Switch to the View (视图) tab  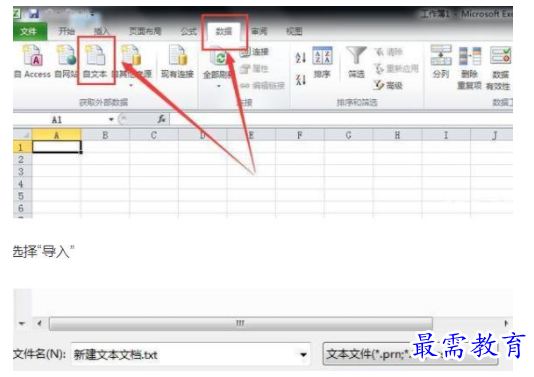(294, 31)
